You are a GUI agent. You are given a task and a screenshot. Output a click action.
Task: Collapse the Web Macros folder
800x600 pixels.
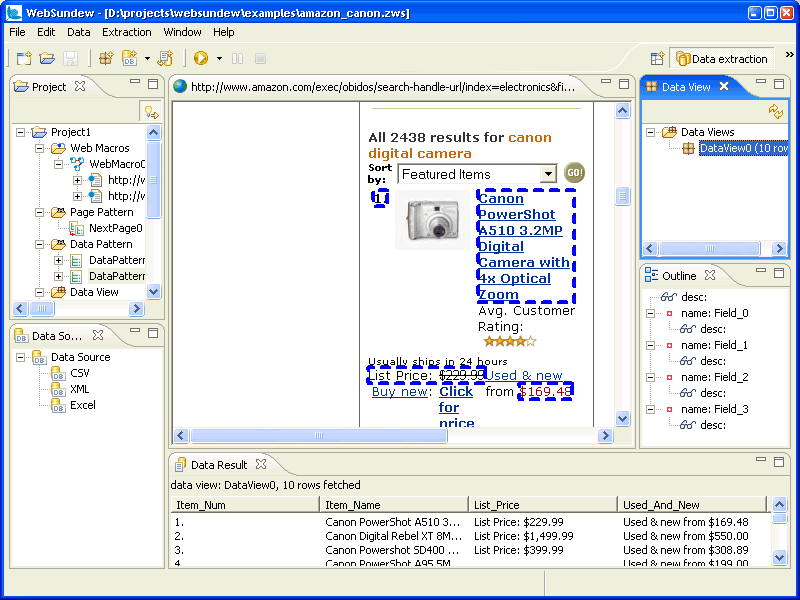coord(39,148)
